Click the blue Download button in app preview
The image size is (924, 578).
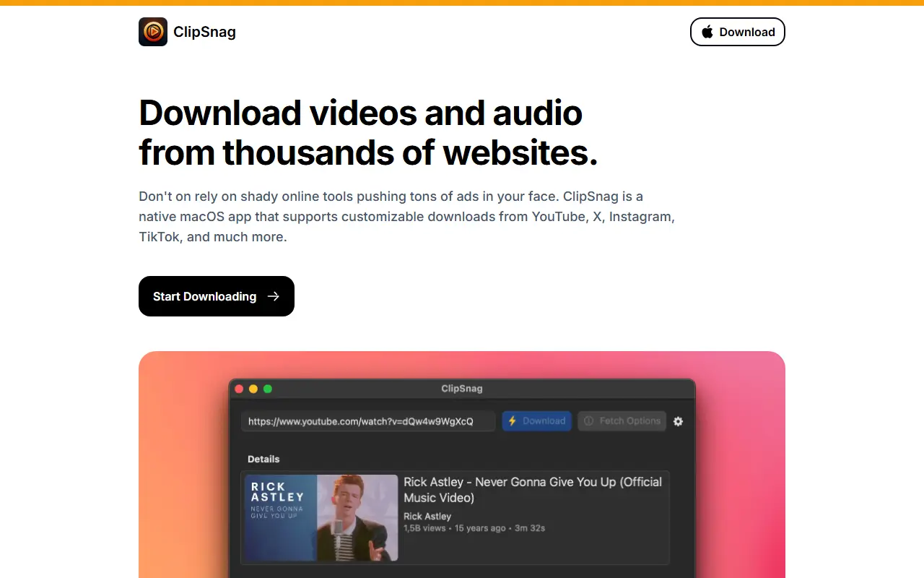pos(537,421)
